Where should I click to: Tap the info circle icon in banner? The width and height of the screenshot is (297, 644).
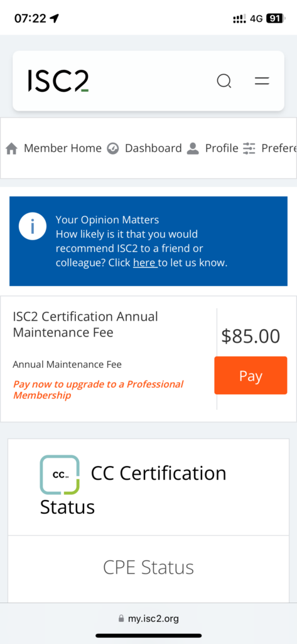click(33, 226)
